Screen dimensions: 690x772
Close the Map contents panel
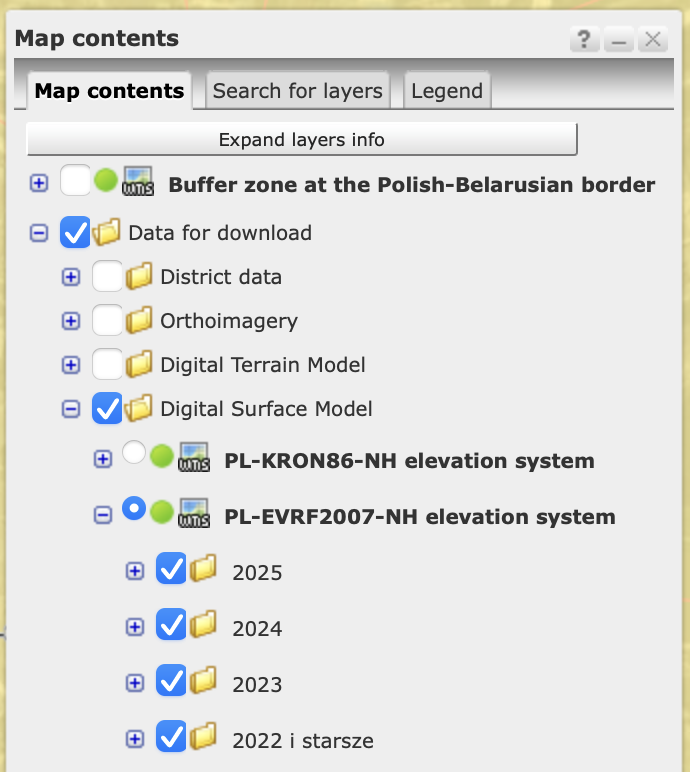click(653, 39)
